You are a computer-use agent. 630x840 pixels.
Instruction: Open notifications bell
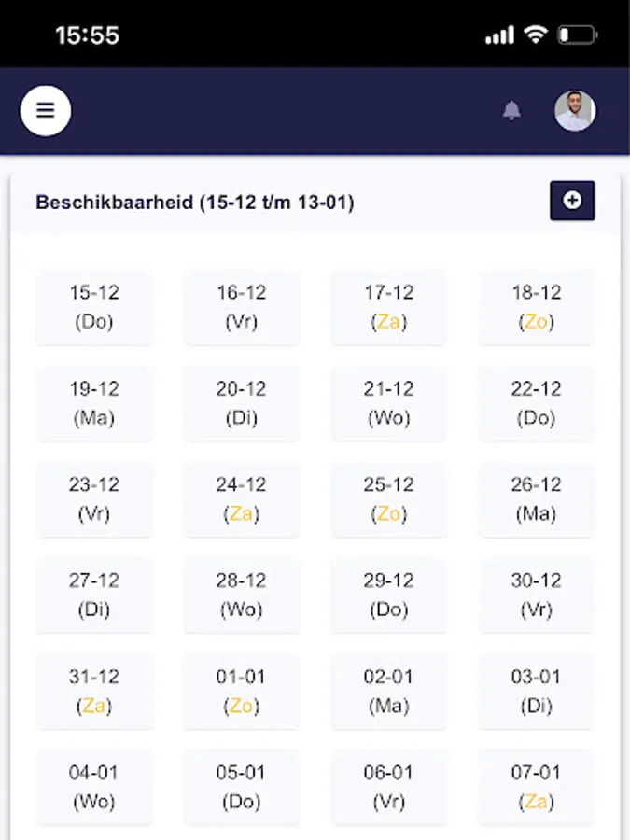511,111
